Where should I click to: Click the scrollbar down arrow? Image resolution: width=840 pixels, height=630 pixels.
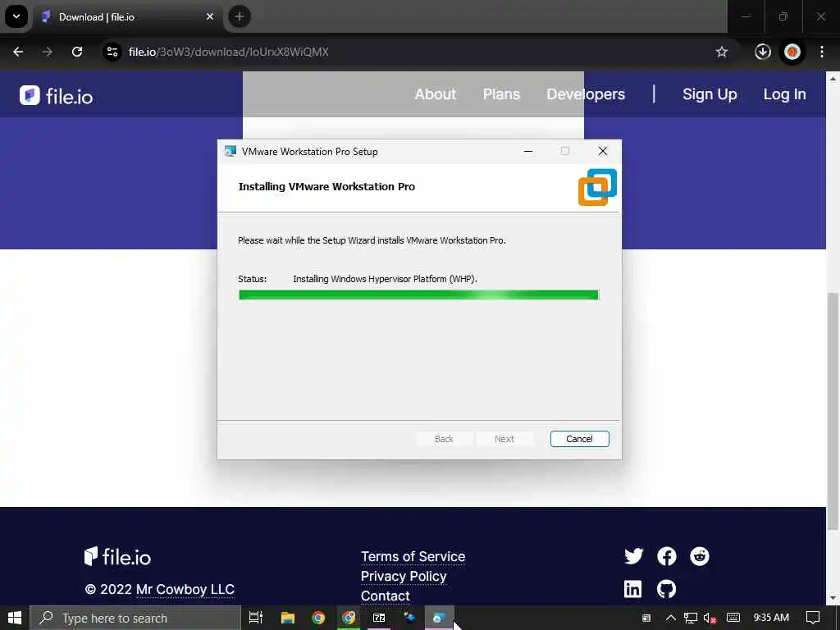(833, 597)
